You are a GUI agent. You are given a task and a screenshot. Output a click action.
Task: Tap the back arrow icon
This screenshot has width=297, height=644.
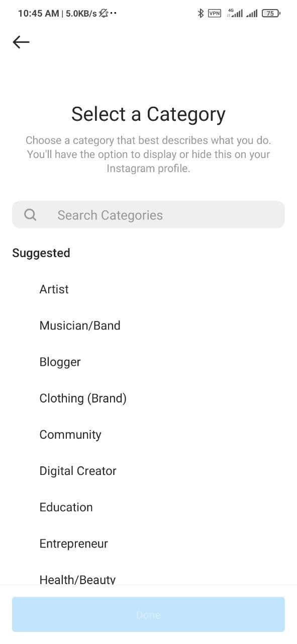click(x=21, y=42)
